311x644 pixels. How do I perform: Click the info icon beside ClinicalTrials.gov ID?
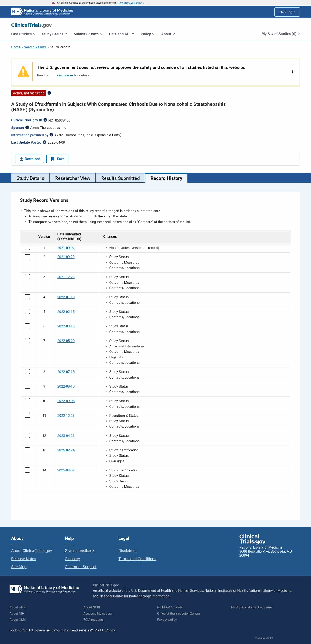[x=45, y=120]
